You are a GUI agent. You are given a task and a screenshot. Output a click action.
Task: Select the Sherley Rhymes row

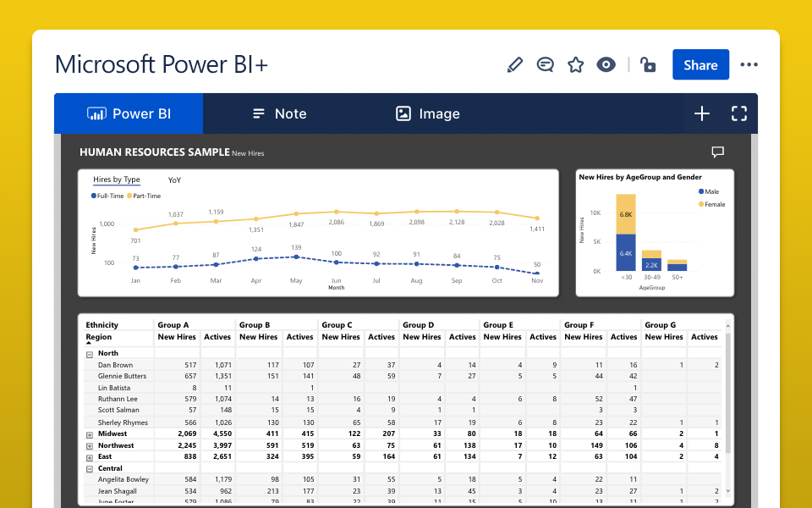(x=403, y=422)
